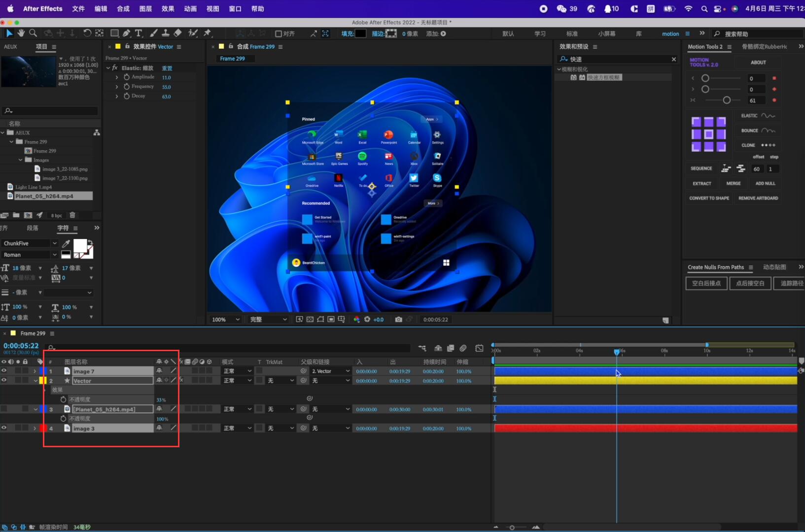Click the new folder icon in Project panel
805x532 pixels.
tap(16, 215)
